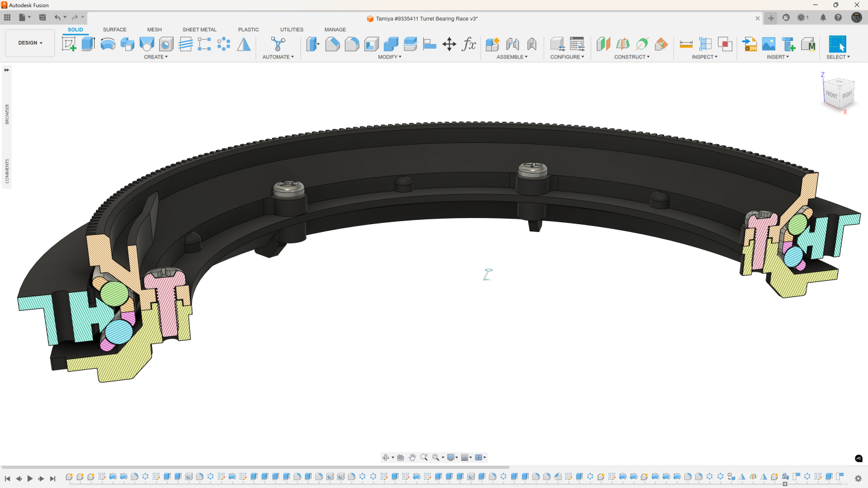Image resolution: width=868 pixels, height=488 pixels.
Task: Open the File menu dropdown
Action: (x=24, y=17)
